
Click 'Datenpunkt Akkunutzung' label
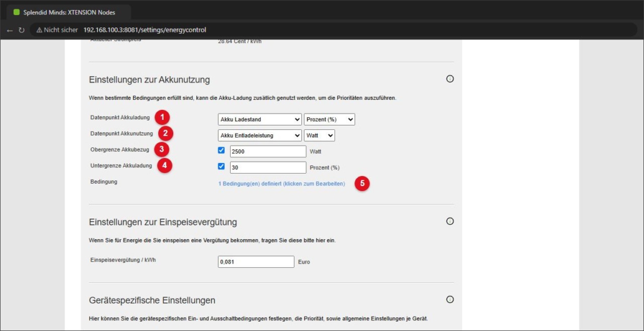click(121, 133)
